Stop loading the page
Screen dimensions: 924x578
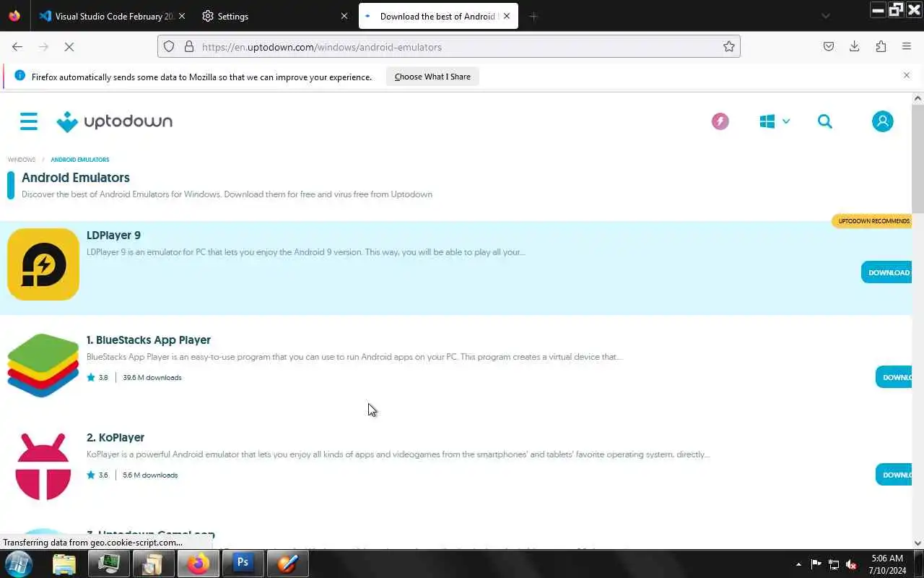click(x=69, y=47)
